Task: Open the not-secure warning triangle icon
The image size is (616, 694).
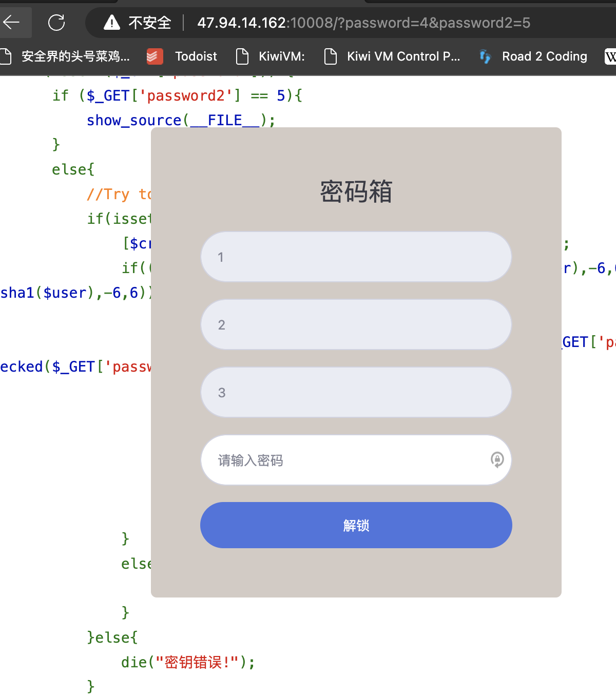Action: [x=111, y=23]
